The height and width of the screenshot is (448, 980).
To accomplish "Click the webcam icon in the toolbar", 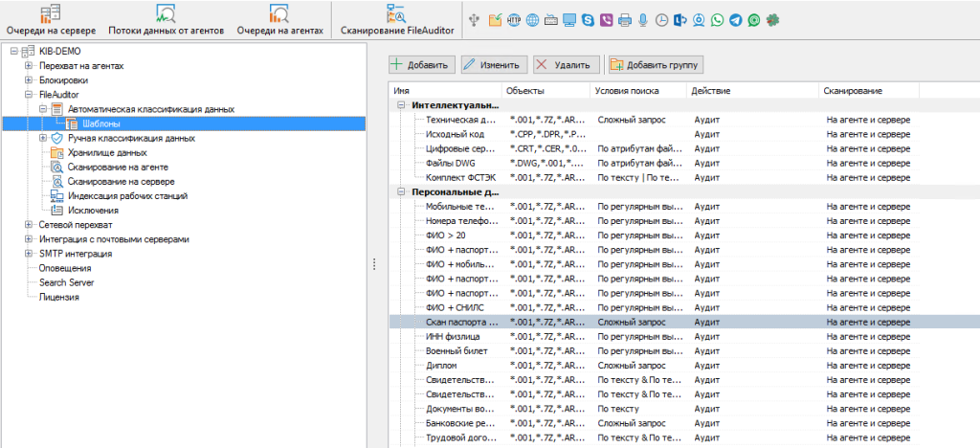I will pos(699,20).
